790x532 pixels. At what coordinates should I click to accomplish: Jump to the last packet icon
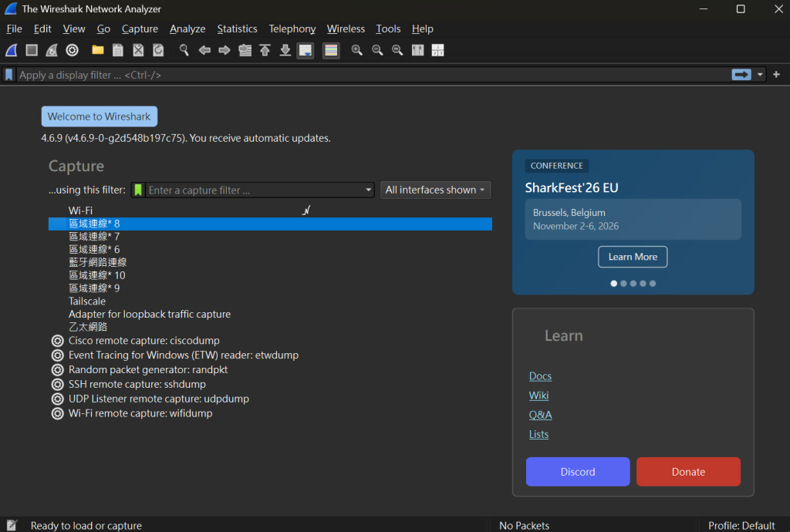pos(285,50)
